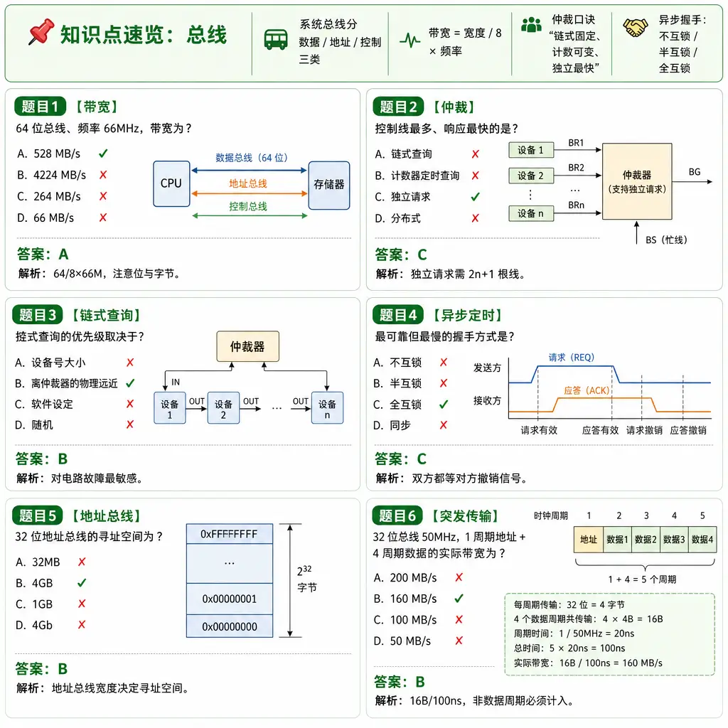
Task: Click option C. 100 MB/s text
Action: (405, 620)
